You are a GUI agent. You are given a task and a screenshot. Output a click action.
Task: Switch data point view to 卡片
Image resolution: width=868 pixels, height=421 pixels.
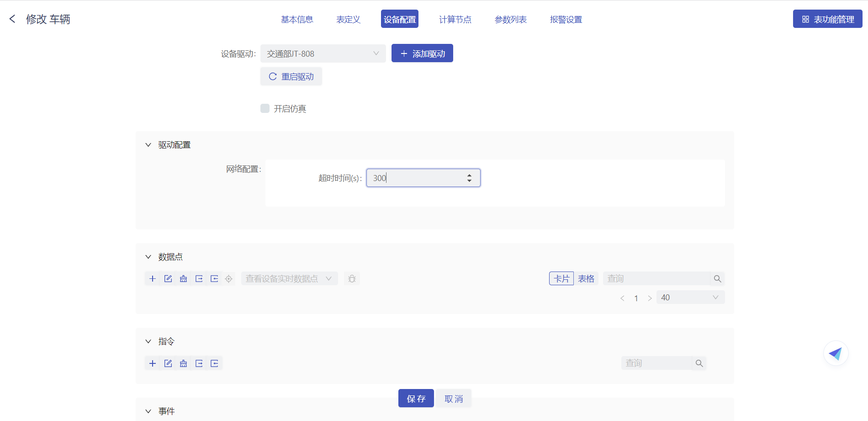561,278
